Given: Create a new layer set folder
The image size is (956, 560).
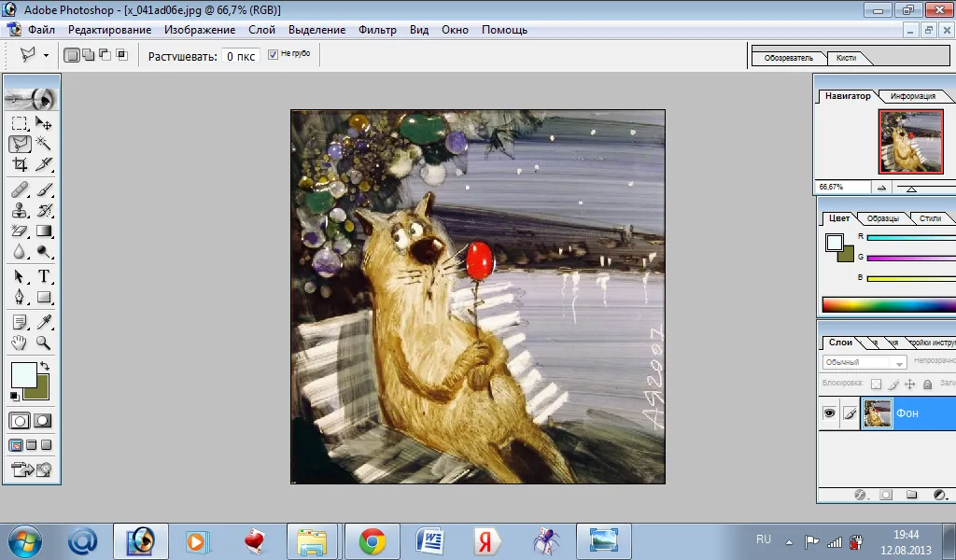Looking at the screenshot, I should point(911,495).
